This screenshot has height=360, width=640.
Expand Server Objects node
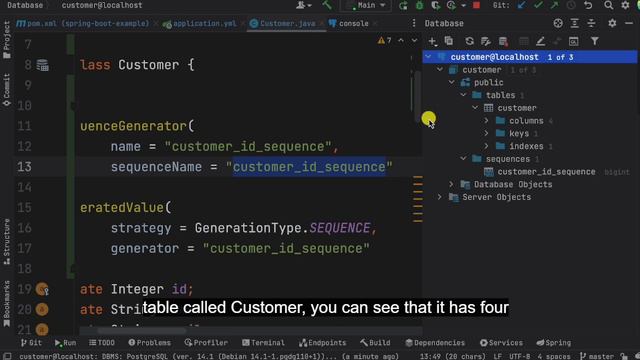tap(440, 197)
